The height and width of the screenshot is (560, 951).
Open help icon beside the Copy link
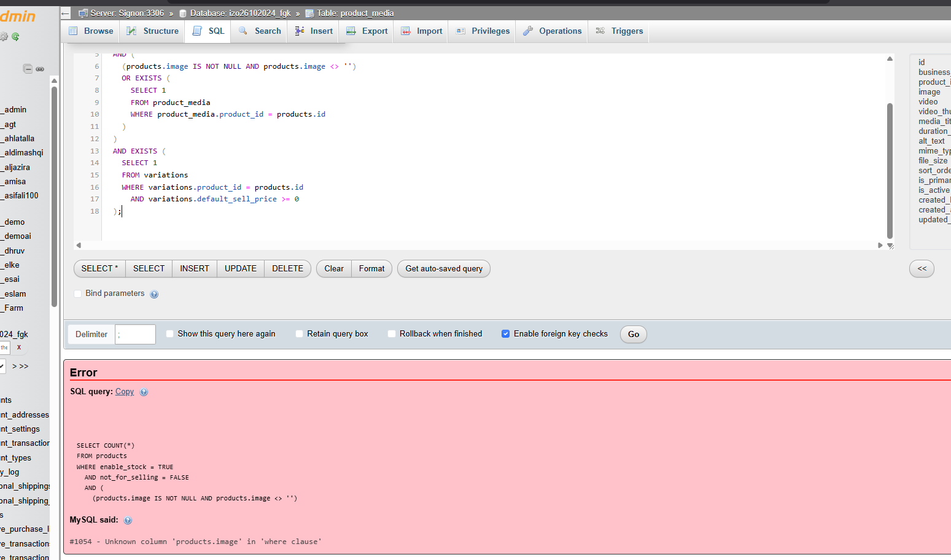tap(144, 392)
